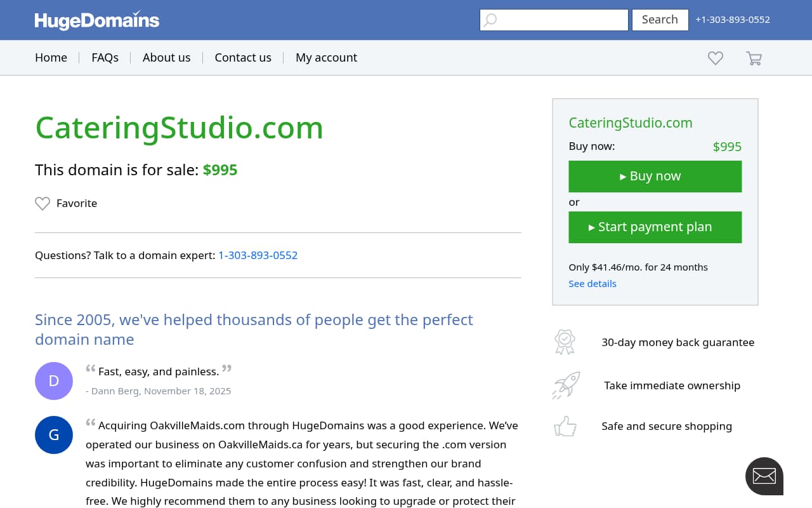Click the domain expert phone number link
The height and width of the screenshot is (508, 812).
click(258, 255)
